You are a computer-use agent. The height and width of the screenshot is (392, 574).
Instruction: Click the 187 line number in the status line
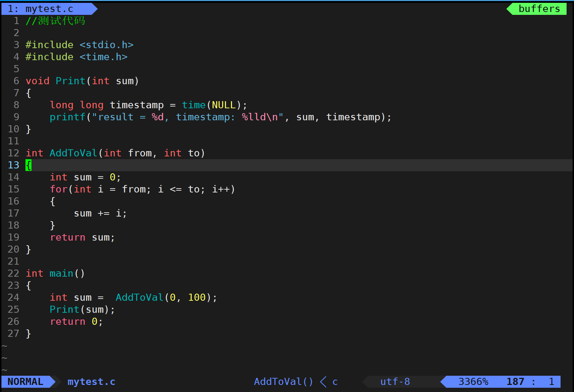point(515,382)
